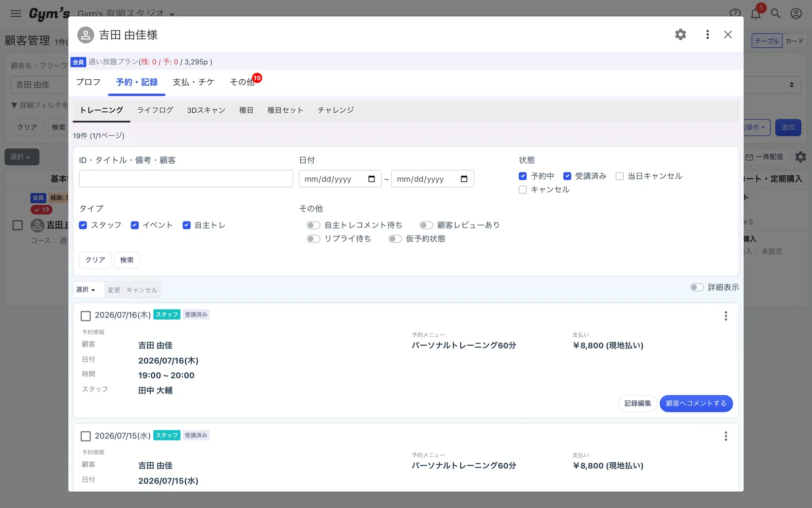Uncheck the 自主トレ type checkbox

187,225
